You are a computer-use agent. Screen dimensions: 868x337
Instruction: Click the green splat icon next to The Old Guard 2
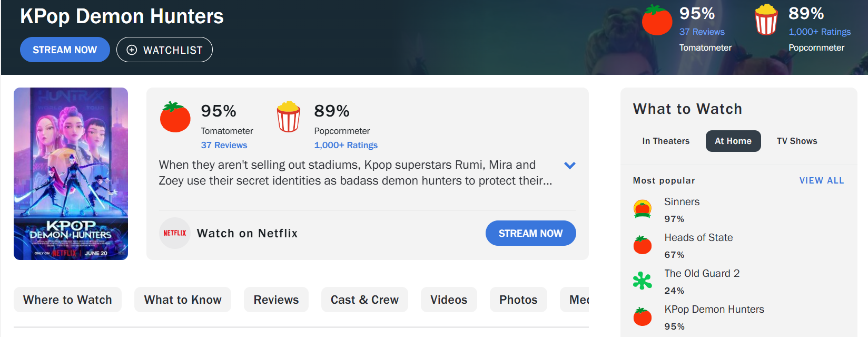click(643, 281)
